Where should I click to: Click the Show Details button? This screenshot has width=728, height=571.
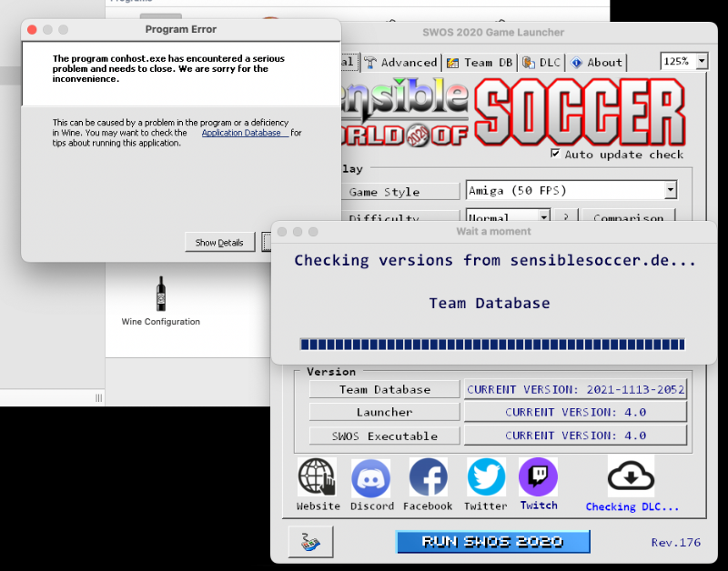point(219,243)
